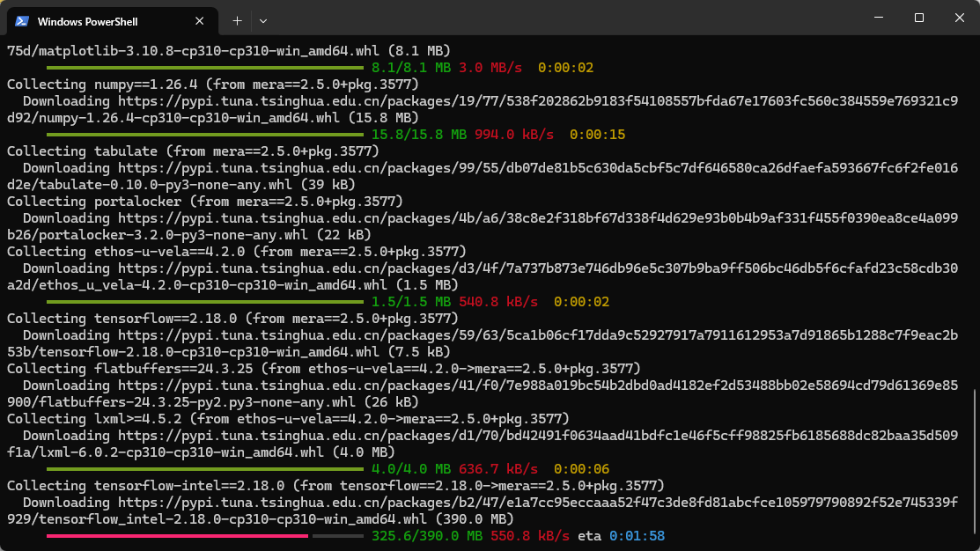Image resolution: width=980 pixels, height=551 pixels.
Task: Click the "Collecting flatbuffers==24.3.25" line
Action: coord(324,369)
